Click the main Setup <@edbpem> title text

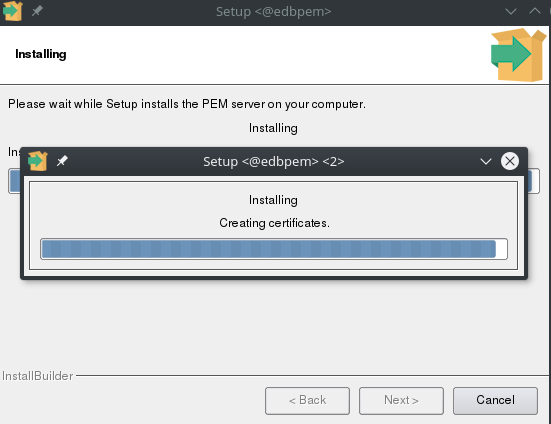[x=273, y=11]
